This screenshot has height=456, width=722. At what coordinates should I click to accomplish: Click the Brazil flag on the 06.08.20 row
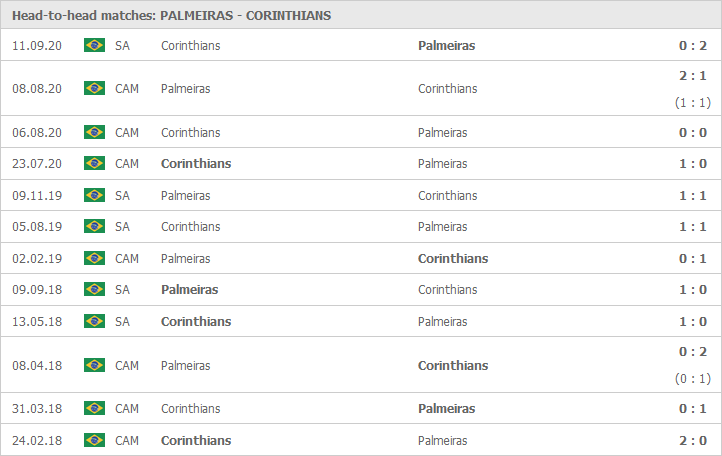[x=94, y=132]
